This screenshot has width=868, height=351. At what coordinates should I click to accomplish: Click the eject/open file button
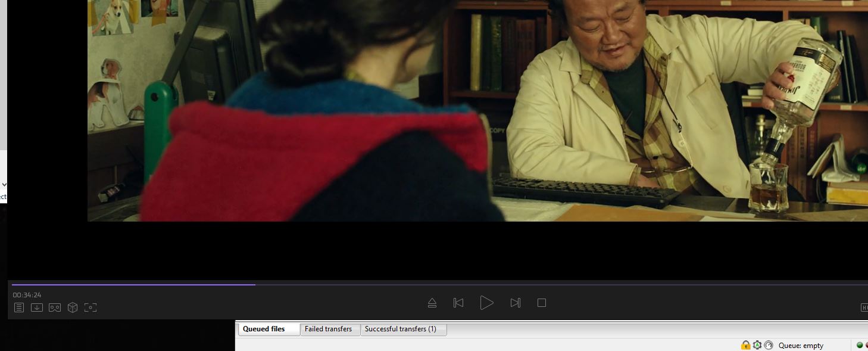click(432, 303)
